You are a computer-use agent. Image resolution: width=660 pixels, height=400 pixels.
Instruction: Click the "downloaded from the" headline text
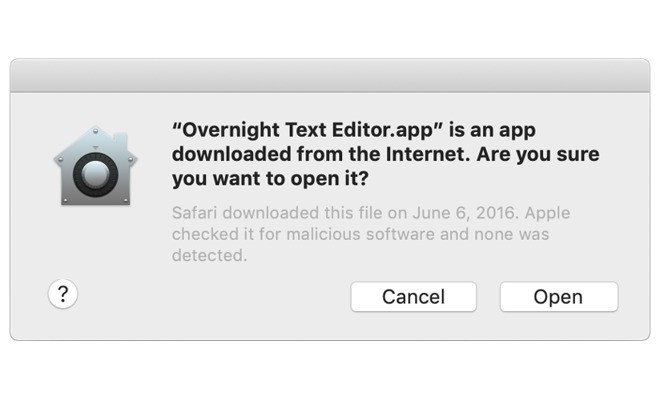[277, 154]
